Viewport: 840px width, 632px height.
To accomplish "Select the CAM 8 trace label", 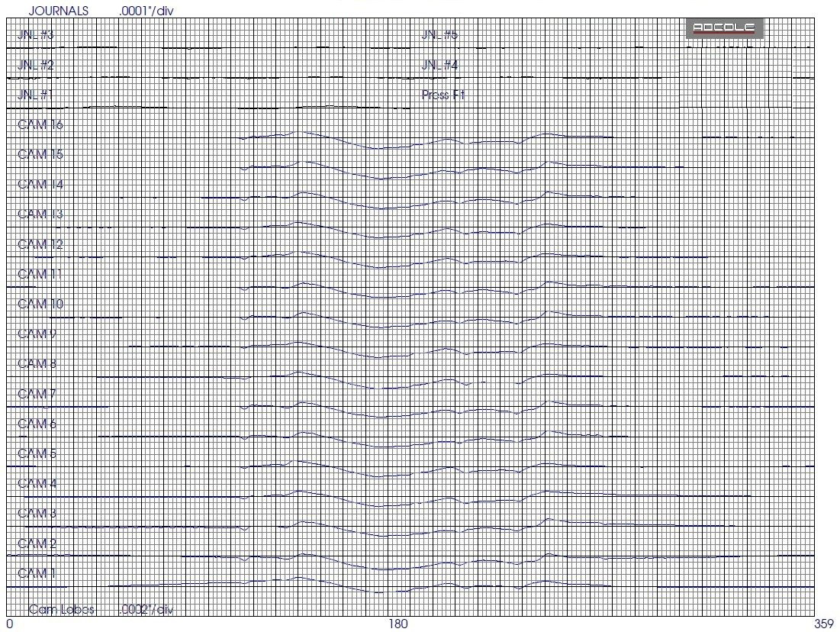I will coord(37,364).
